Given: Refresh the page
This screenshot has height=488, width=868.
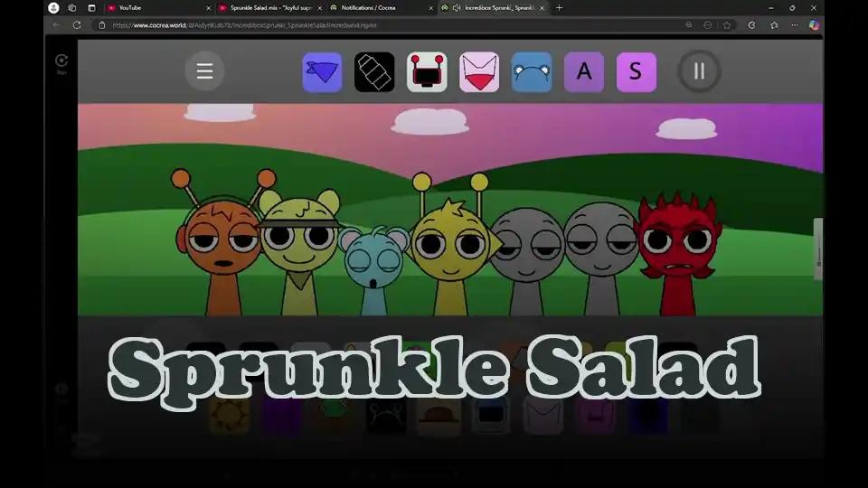Looking at the screenshot, I should pos(77,25).
